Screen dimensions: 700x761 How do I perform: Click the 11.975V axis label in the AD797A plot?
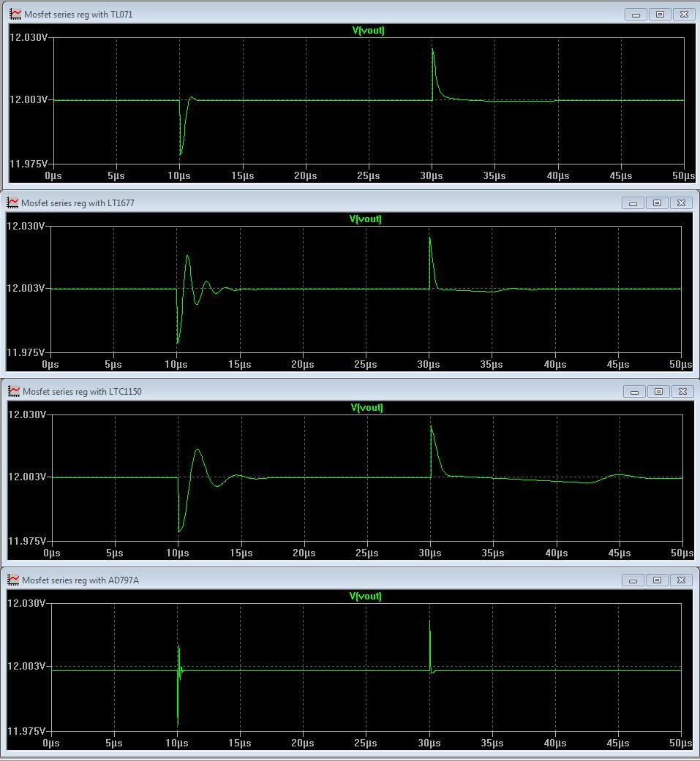tap(26, 731)
